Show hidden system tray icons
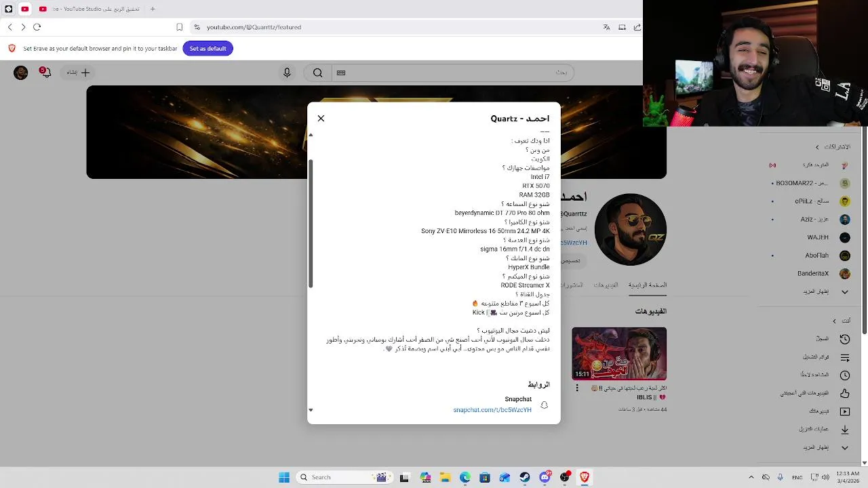 (751, 477)
